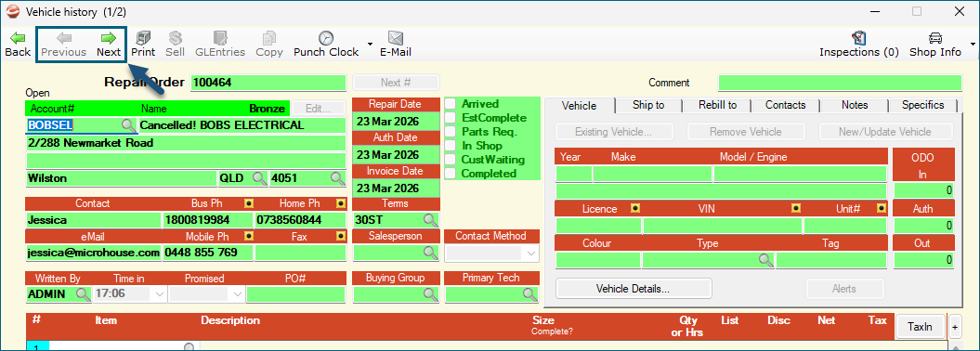Click the Existing Vehicle... button

click(x=614, y=132)
